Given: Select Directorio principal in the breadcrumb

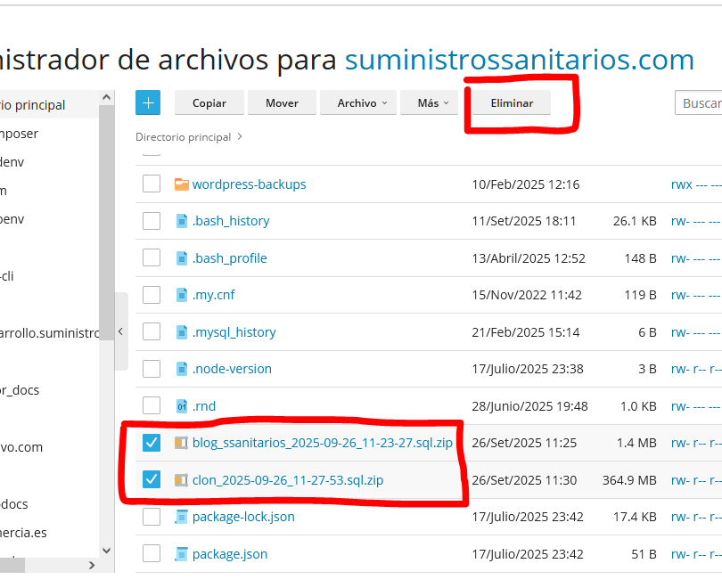Looking at the screenshot, I should (183, 137).
